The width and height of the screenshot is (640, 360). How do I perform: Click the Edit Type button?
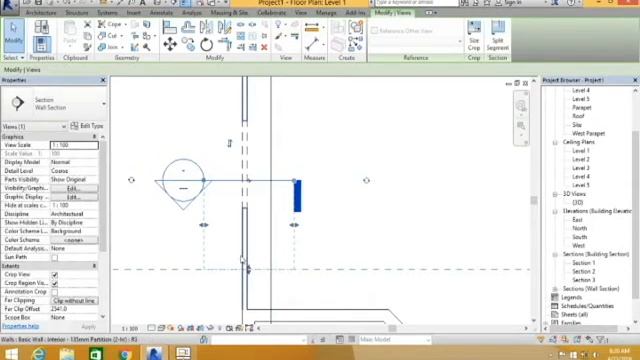coord(87,126)
